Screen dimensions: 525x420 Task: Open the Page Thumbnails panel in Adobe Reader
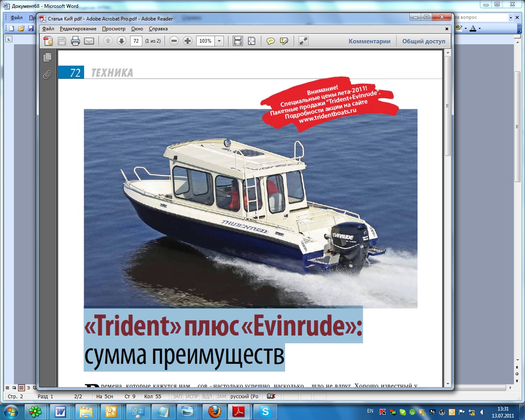click(48, 57)
